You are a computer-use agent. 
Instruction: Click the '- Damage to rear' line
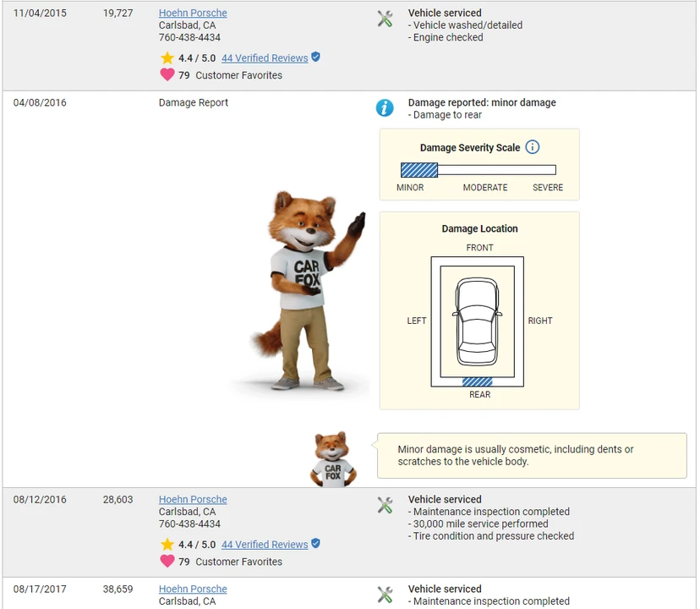445,115
